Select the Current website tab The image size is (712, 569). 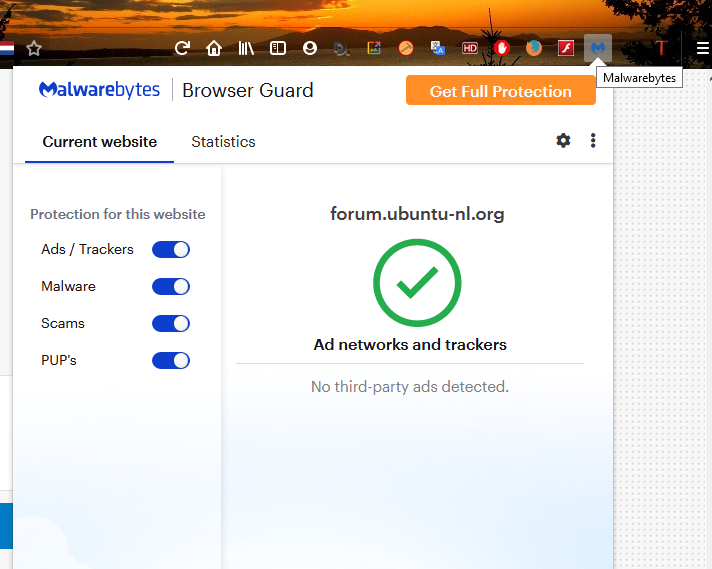[x=99, y=142]
